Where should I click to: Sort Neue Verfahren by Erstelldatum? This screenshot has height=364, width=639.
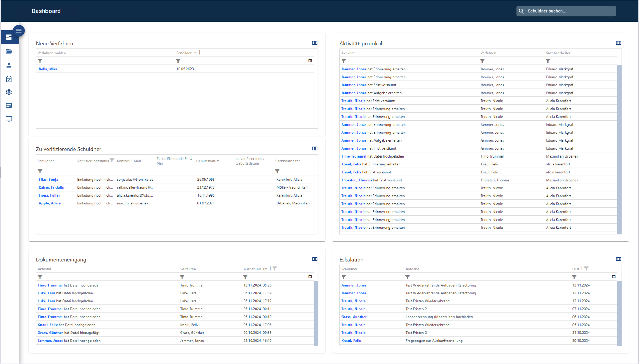(x=186, y=53)
